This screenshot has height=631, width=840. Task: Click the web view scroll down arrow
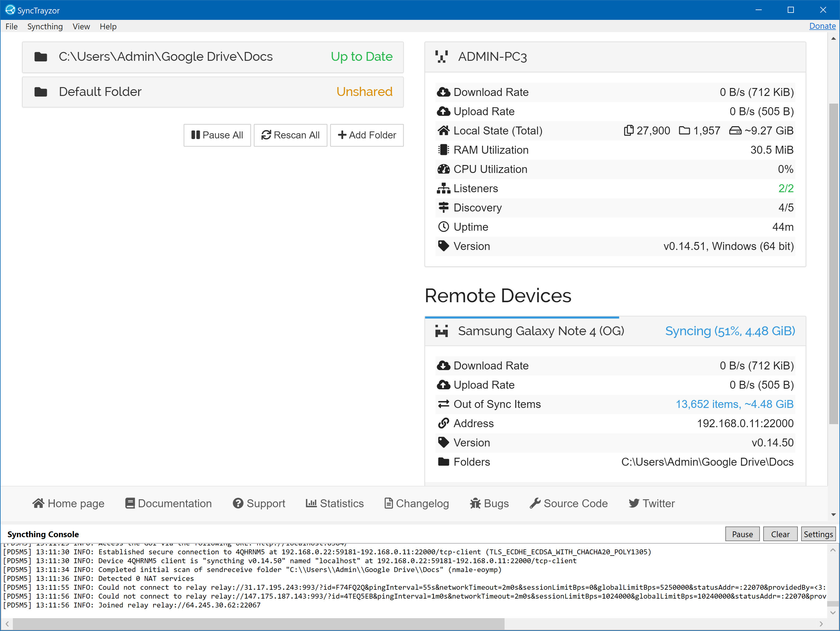tap(834, 515)
